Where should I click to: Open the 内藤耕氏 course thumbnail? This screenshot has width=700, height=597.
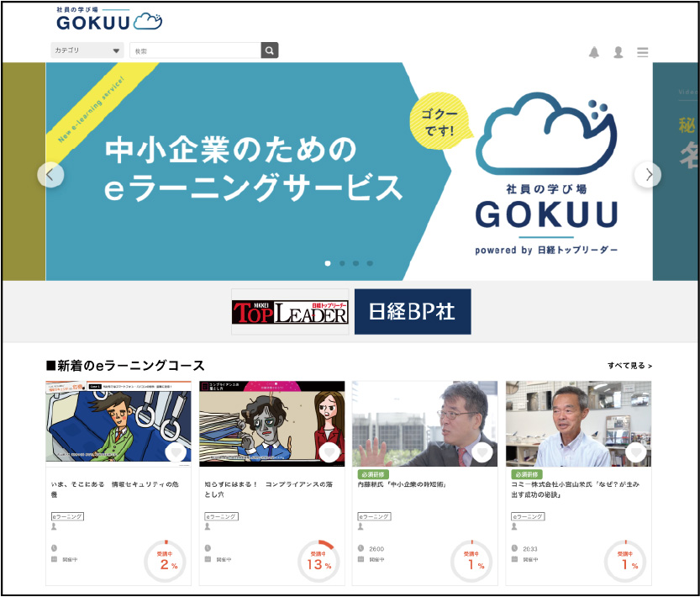click(424, 424)
